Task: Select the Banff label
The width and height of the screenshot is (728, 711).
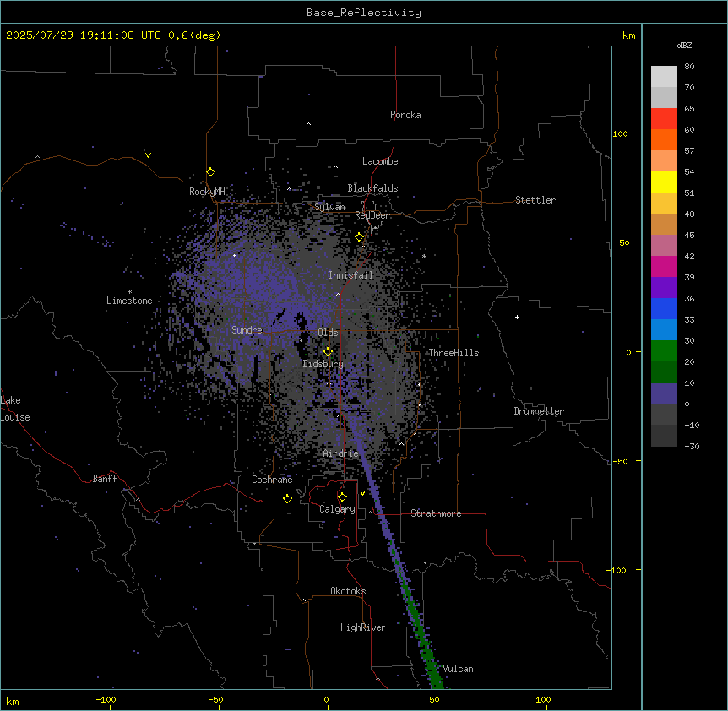Action: pos(105,479)
